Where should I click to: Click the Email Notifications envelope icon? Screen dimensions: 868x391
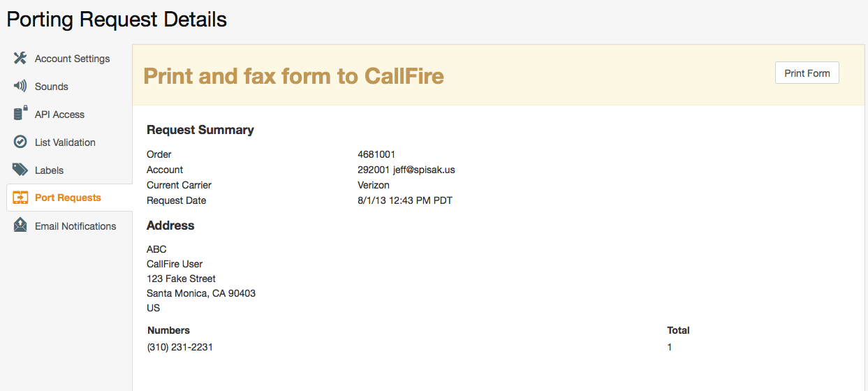tap(20, 226)
